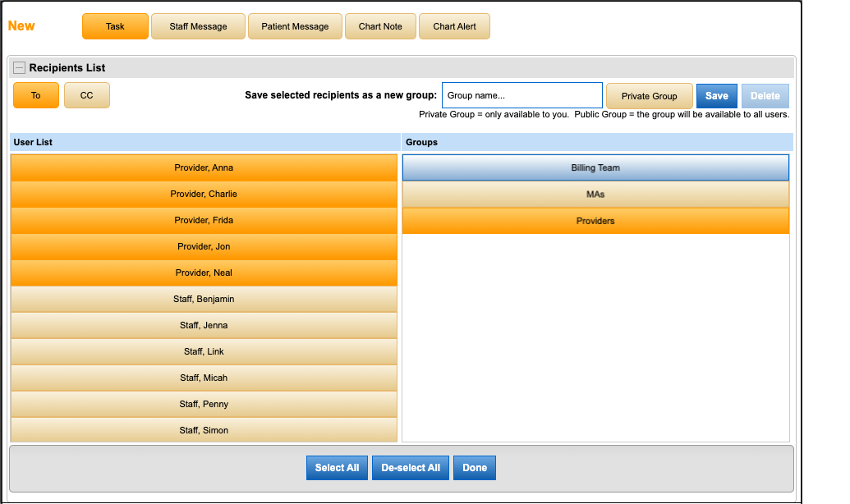This screenshot has height=504, width=850.
Task: Collapse the Recipients List section
Action: coord(17,67)
